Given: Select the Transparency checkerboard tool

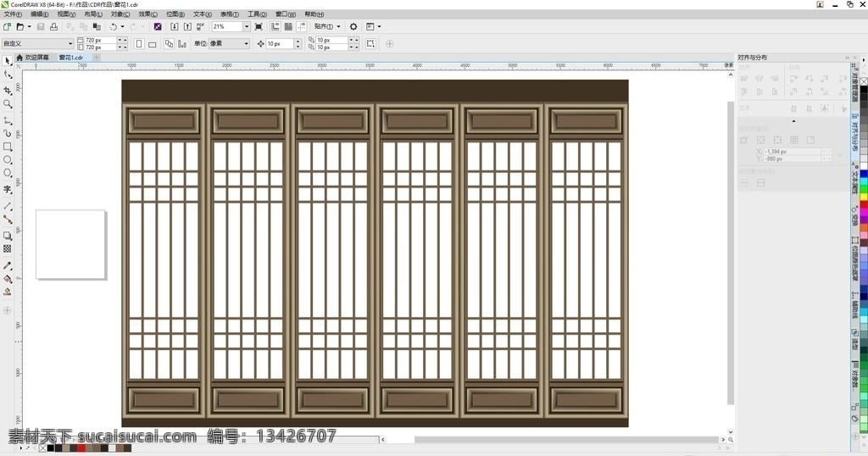Looking at the screenshot, I should [7, 249].
